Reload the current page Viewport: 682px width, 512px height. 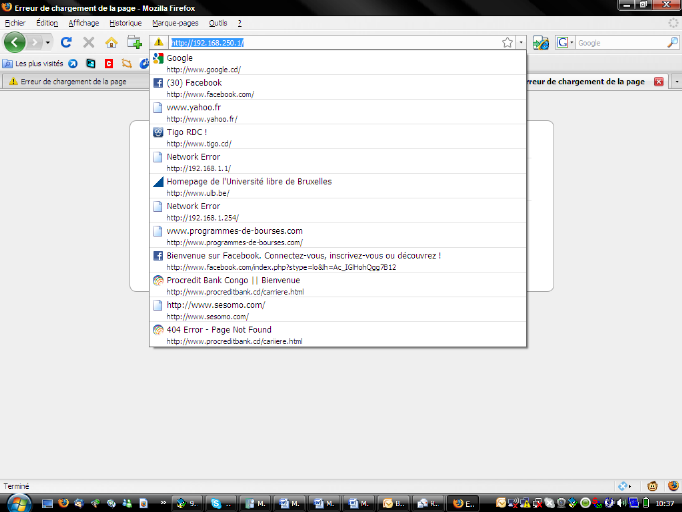66,43
